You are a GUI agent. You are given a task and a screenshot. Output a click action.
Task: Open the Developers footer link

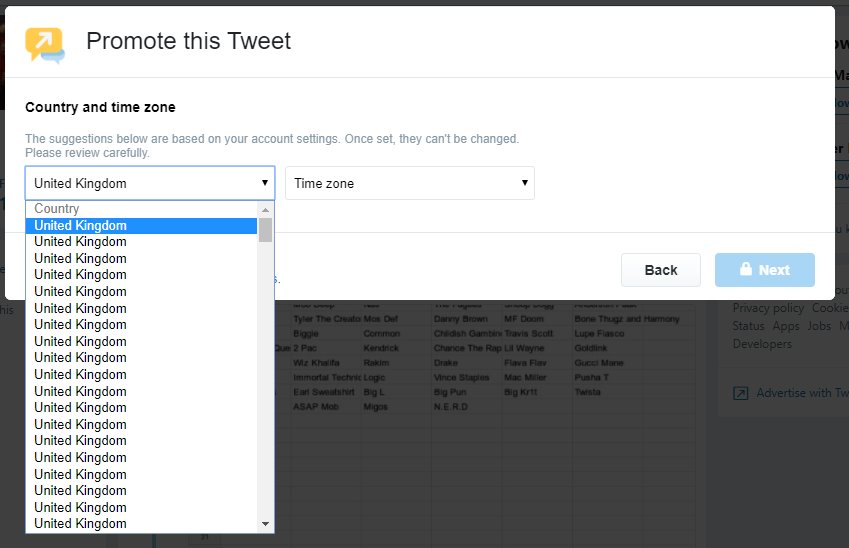(762, 344)
